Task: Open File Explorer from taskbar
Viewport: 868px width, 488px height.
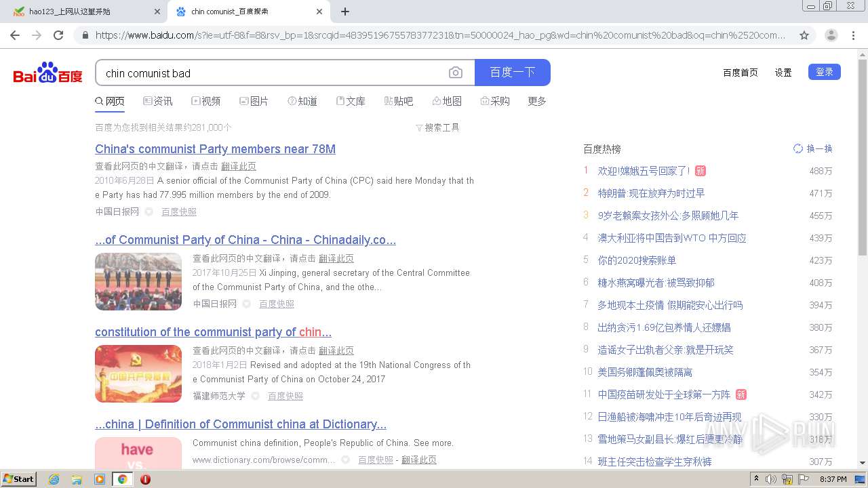Action: point(77,479)
